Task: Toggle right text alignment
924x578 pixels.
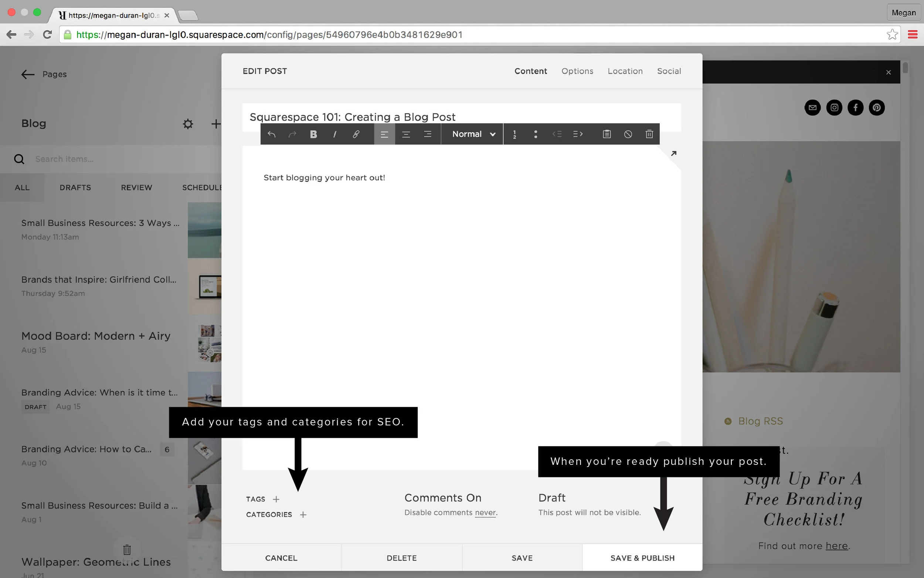Action: coord(427,134)
